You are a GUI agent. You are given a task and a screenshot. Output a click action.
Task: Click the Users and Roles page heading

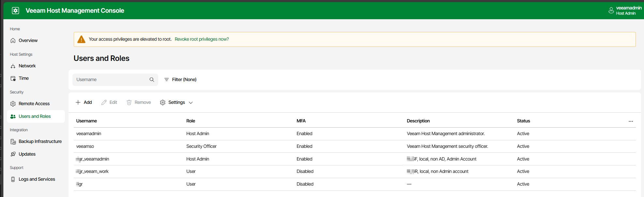101,58
